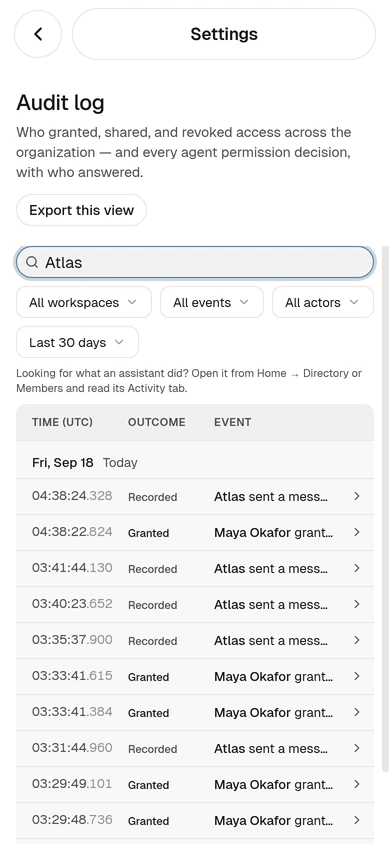
Task: Click timestamp 04:38:24.328
Action: [72, 496]
